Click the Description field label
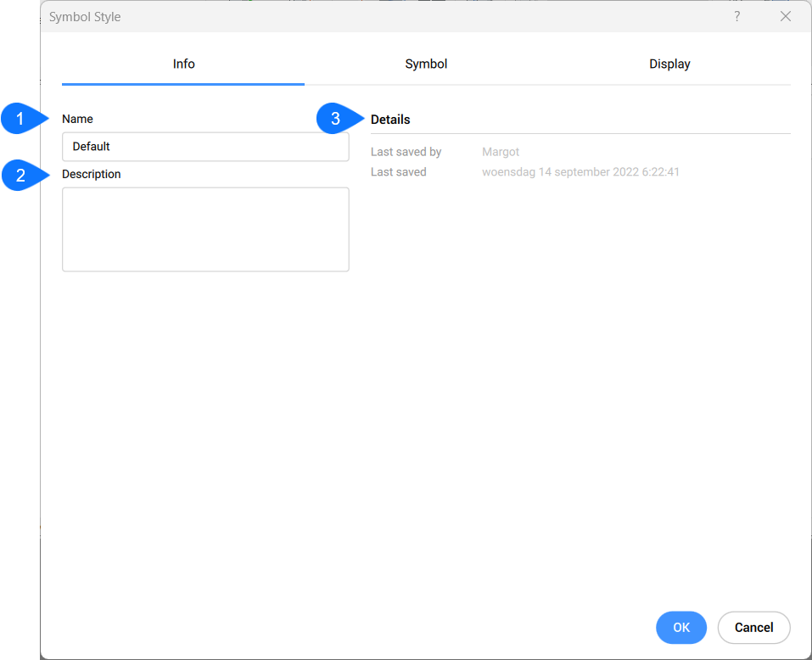 92,175
